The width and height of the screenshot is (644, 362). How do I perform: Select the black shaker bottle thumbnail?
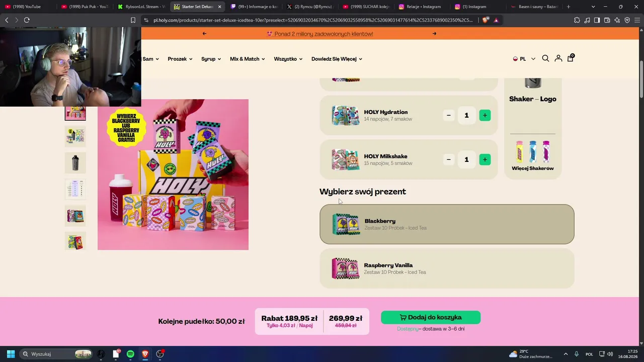click(75, 163)
